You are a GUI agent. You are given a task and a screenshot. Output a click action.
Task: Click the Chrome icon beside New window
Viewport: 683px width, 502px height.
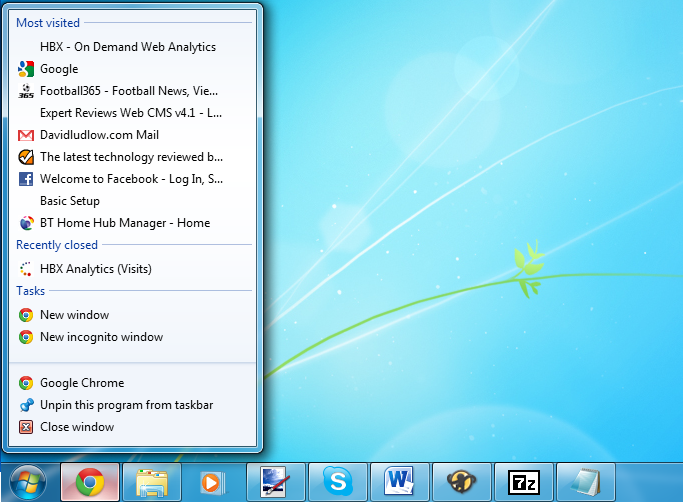pyautogui.click(x=26, y=315)
